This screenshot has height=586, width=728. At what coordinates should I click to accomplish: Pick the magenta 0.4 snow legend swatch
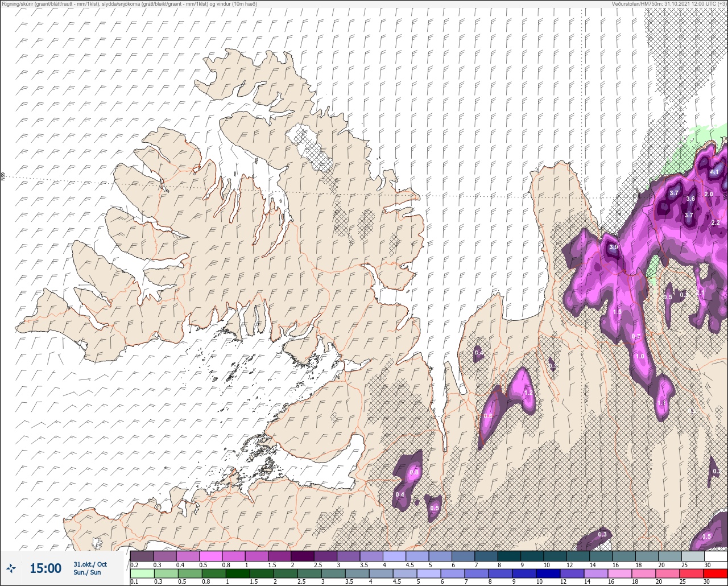click(188, 556)
